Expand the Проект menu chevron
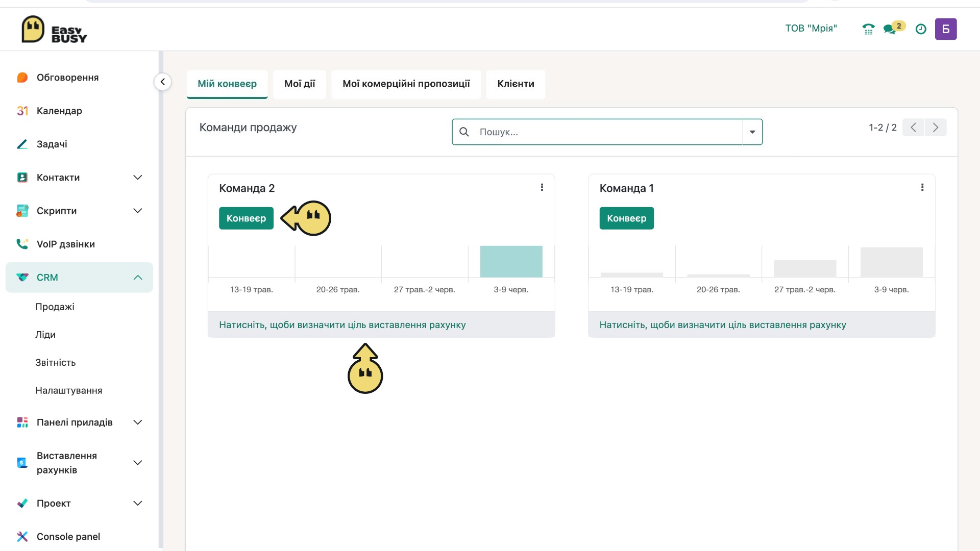The image size is (980, 551). click(137, 504)
